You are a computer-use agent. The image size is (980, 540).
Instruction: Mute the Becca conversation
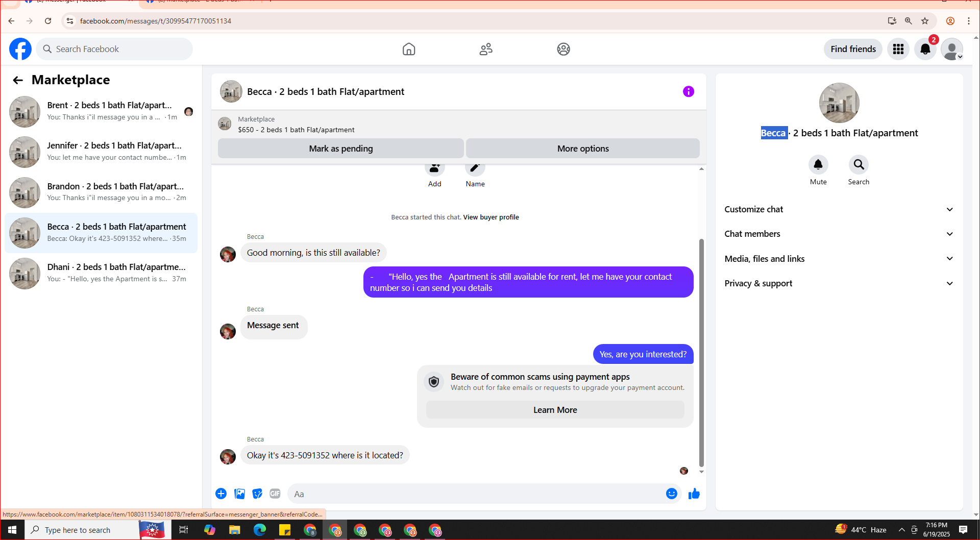[x=818, y=164]
